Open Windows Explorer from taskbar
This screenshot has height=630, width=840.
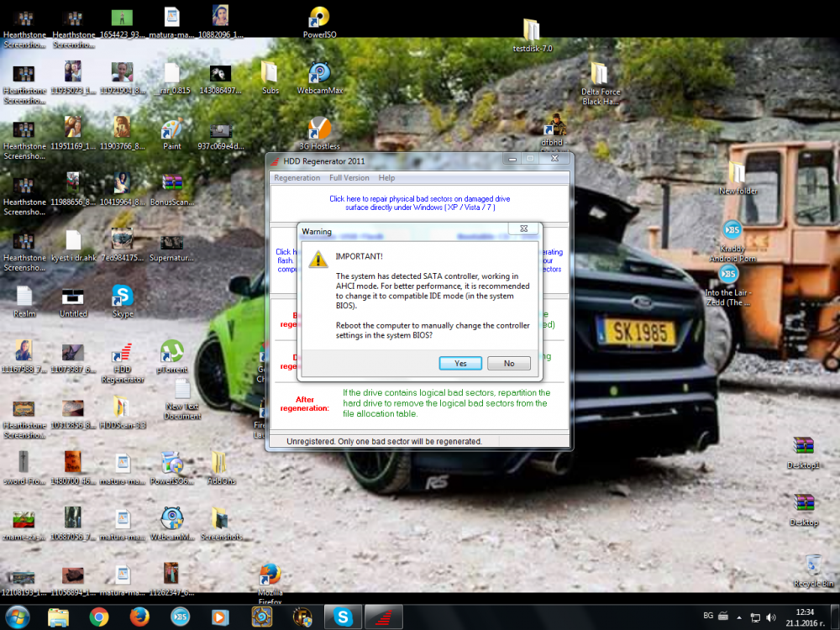coord(59,617)
